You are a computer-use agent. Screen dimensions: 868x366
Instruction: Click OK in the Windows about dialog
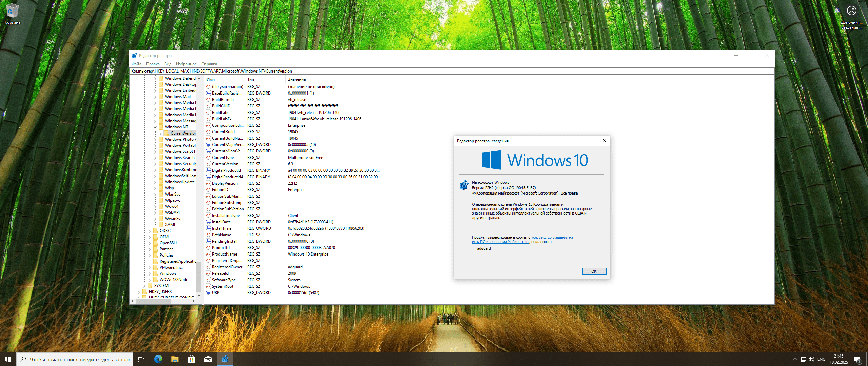point(594,271)
